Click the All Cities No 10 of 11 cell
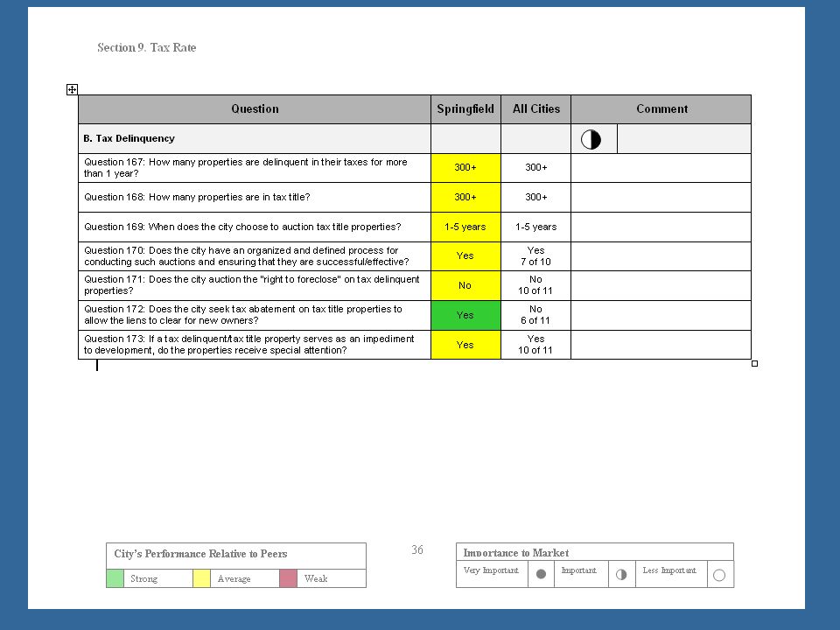840x630 pixels. coord(535,285)
